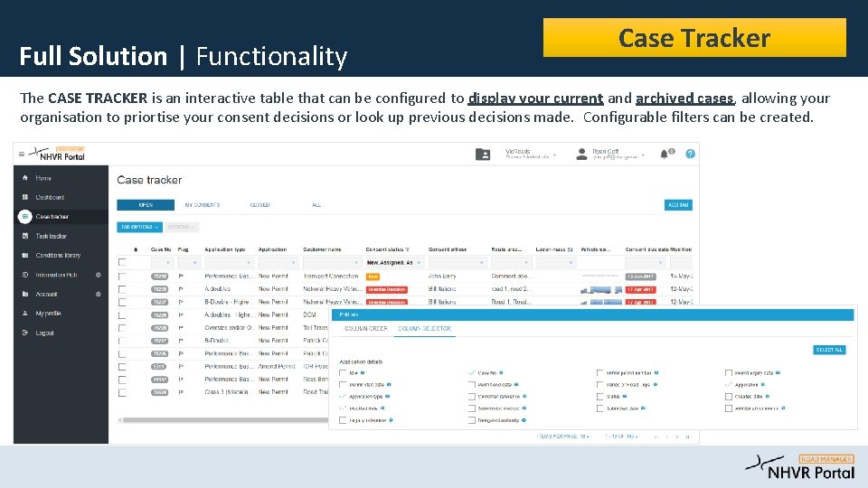The height and width of the screenshot is (488, 868).
Task: Tick checkbox for A doubles National Heavy row
Action: 122,289
